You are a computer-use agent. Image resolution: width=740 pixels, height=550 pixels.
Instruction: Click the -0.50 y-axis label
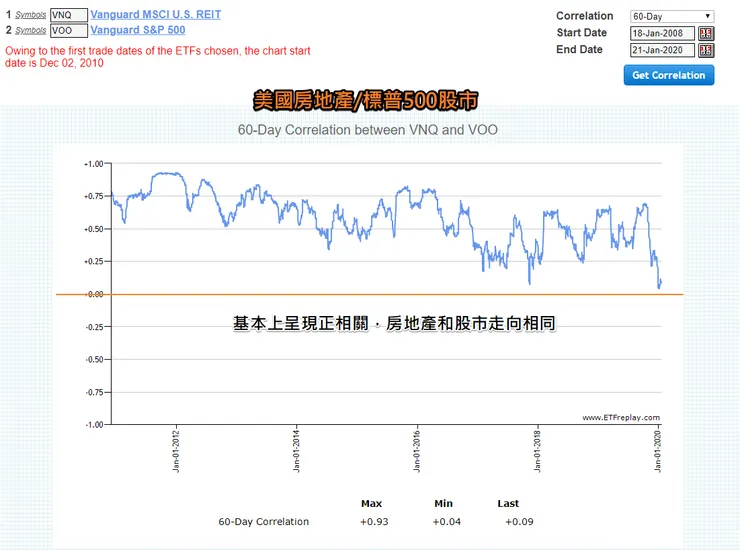point(94,359)
